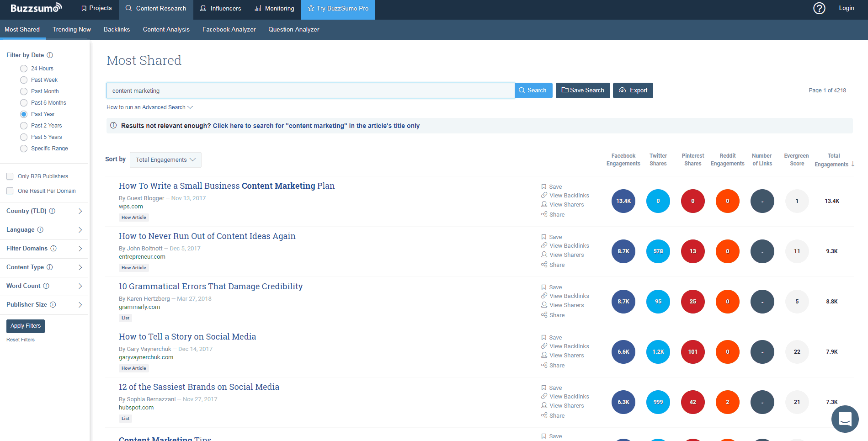Click the BuzzSumo logo

point(36,8)
